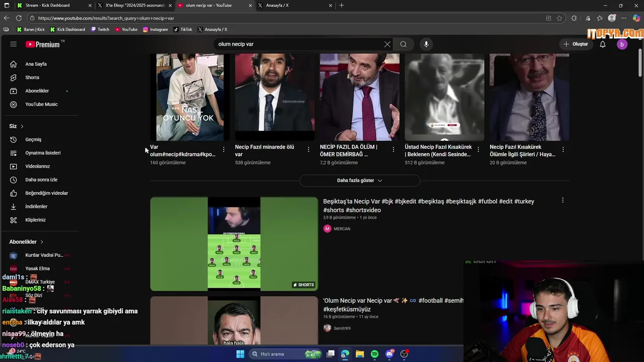Screen dimensions: 644x362
Task: Click the browser back arrow
Action: click(7, 18)
